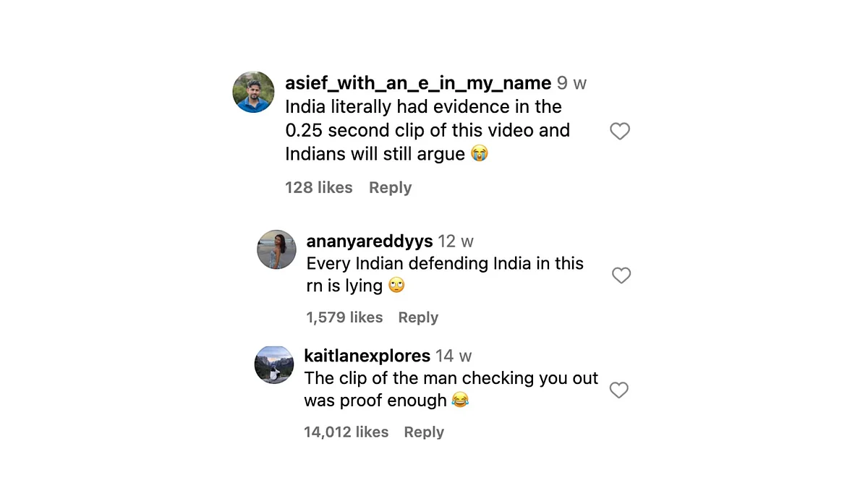The image size is (868, 488).
Task: Open the ananyareddyys username link
Action: [370, 241]
